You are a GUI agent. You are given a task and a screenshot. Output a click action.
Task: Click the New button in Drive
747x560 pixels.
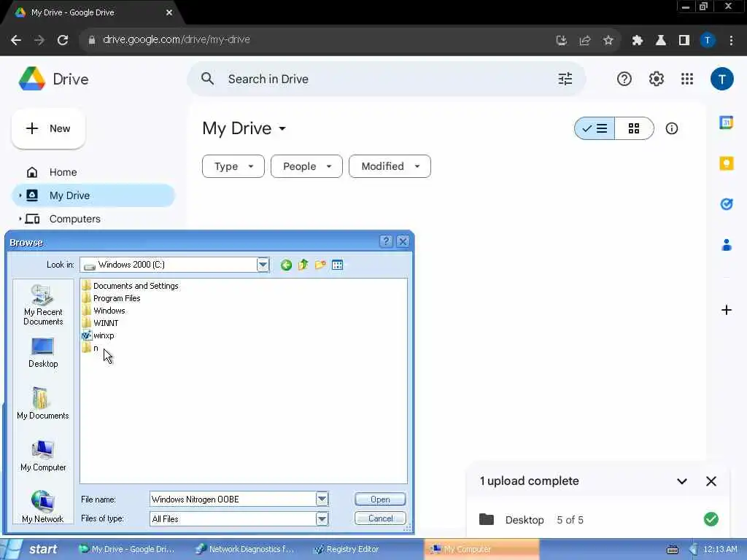click(48, 128)
